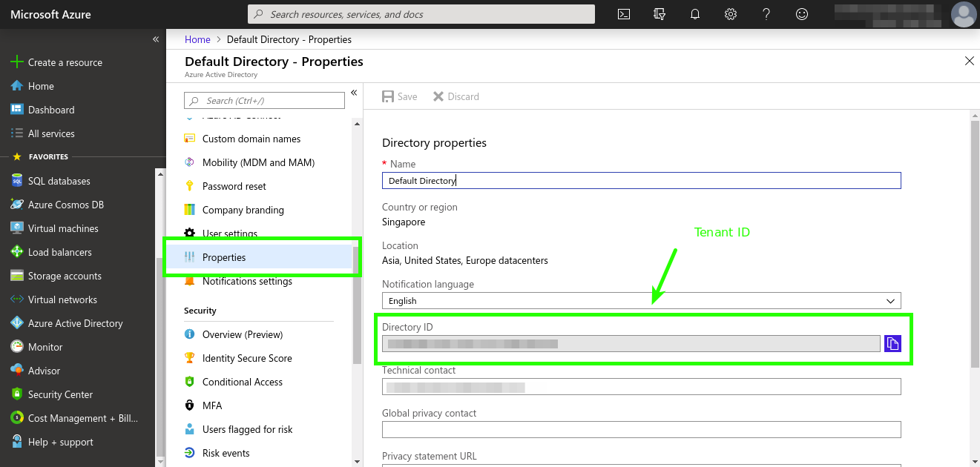Open the Virtual networks icon
Image resolution: width=980 pixels, height=467 pixels.
pyautogui.click(x=17, y=299)
